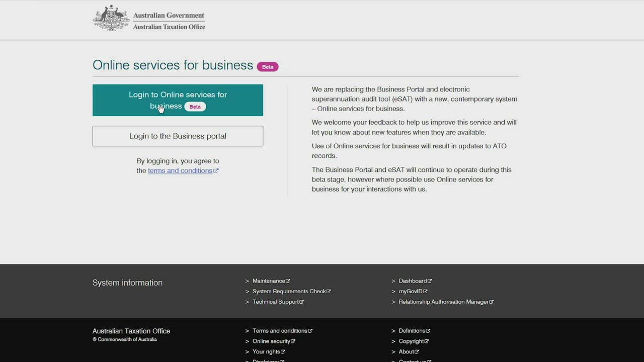This screenshot has width=644, height=362.
Task: View the Your rights page link
Action: [266, 352]
